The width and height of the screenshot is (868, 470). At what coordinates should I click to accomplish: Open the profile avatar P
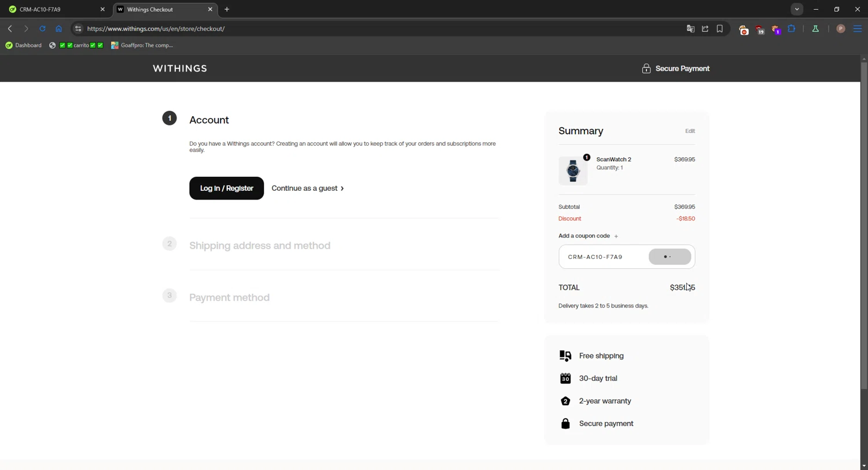pyautogui.click(x=841, y=29)
